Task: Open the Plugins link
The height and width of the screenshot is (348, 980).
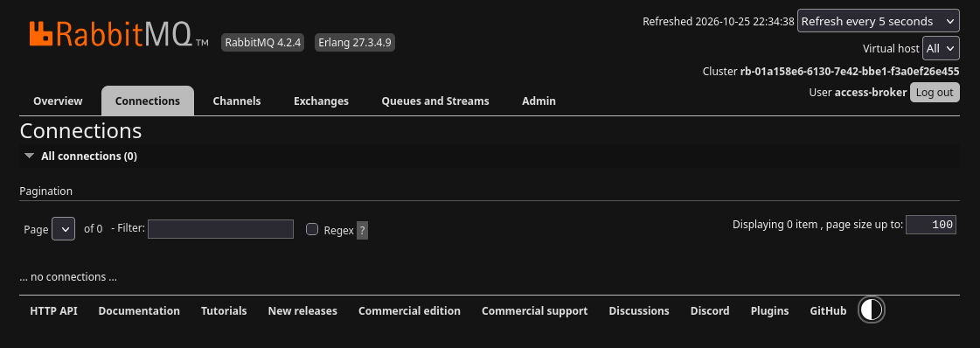Action: pos(769,310)
